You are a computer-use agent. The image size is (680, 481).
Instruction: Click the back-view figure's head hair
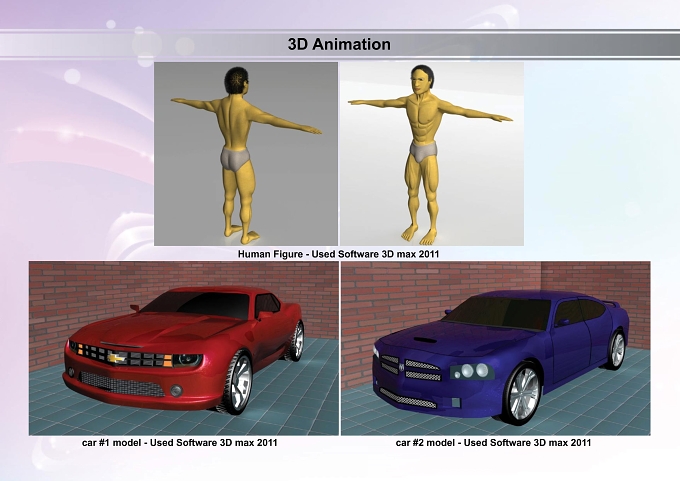coord(236,79)
